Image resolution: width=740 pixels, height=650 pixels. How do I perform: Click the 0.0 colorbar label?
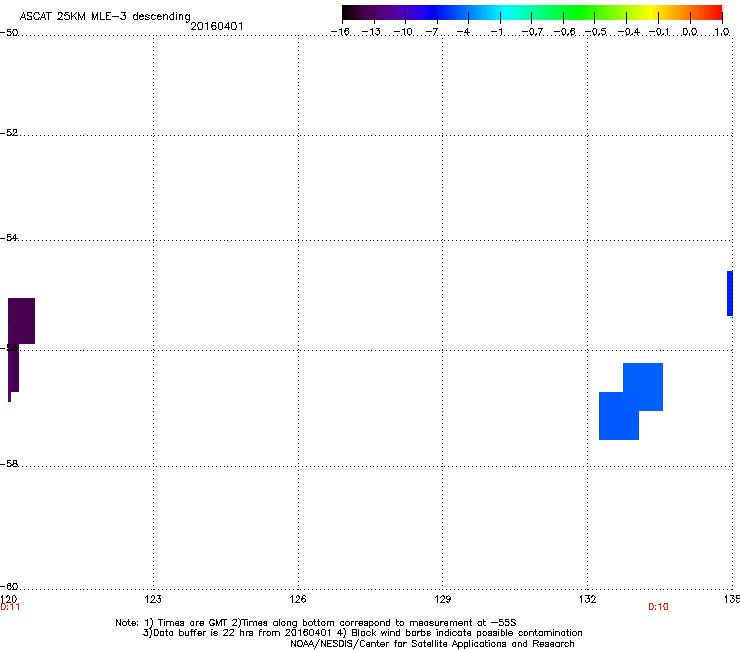click(x=690, y=32)
